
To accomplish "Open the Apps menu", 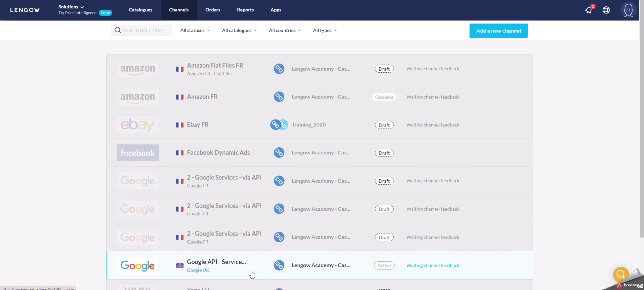I will pyautogui.click(x=276, y=10).
